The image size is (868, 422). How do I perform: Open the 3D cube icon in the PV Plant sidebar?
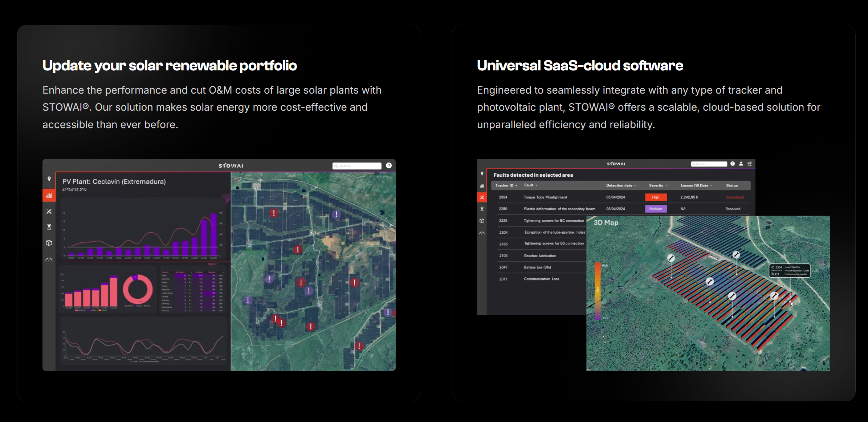click(49, 243)
